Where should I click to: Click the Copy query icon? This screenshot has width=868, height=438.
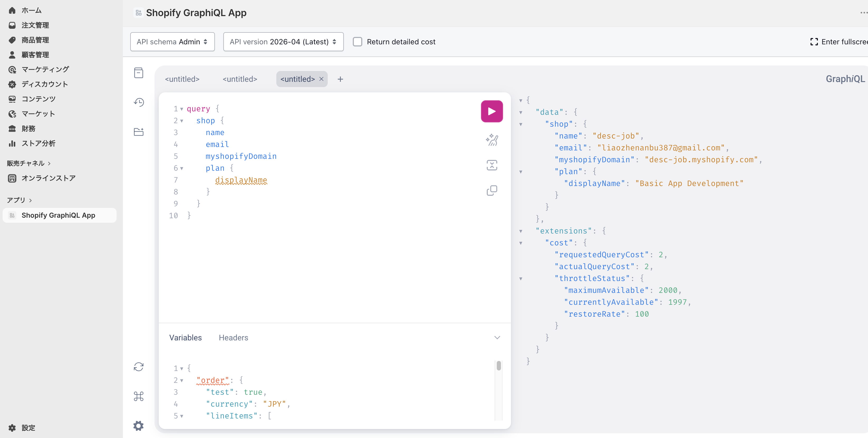tap(492, 191)
